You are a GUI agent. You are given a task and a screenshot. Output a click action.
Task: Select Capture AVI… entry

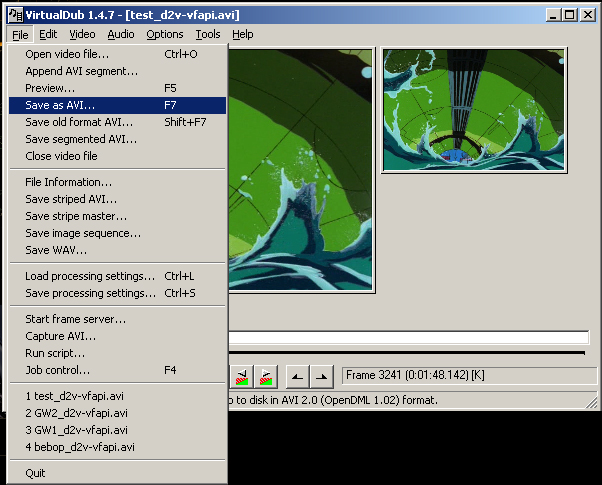(117, 336)
